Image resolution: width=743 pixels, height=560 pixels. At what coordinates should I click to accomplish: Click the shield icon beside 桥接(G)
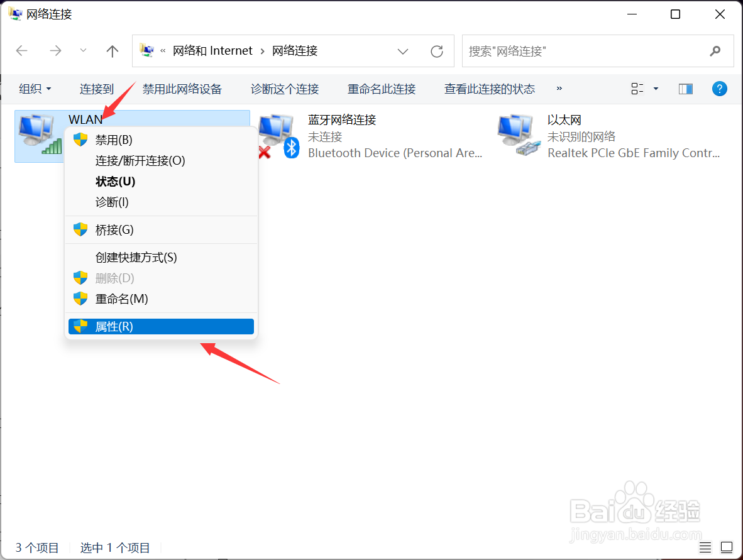80,230
